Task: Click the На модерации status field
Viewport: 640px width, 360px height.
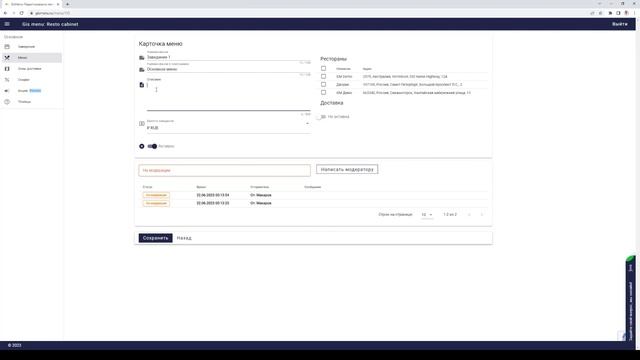Action: 224,170
